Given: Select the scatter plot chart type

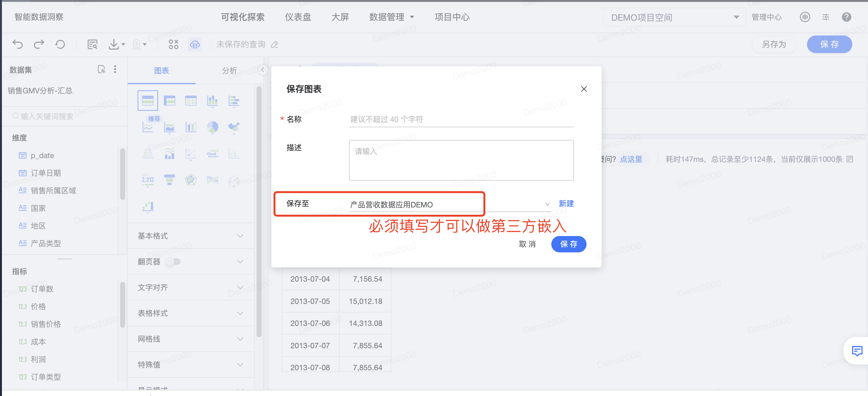Looking at the screenshot, I should (191, 154).
